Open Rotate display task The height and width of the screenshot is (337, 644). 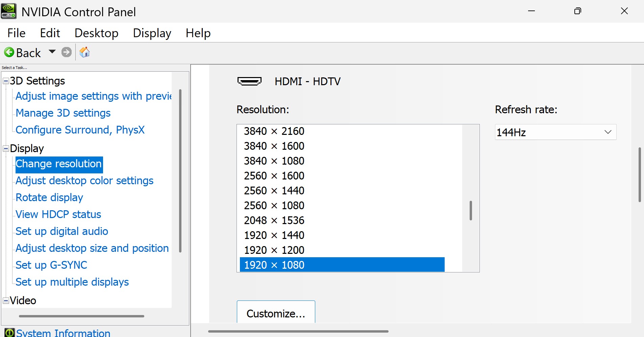click(x=49, y=198)
